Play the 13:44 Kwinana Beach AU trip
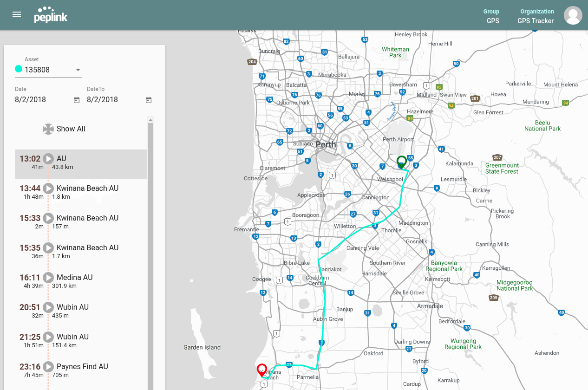This screenshot has height=390, width=588. 49,188
